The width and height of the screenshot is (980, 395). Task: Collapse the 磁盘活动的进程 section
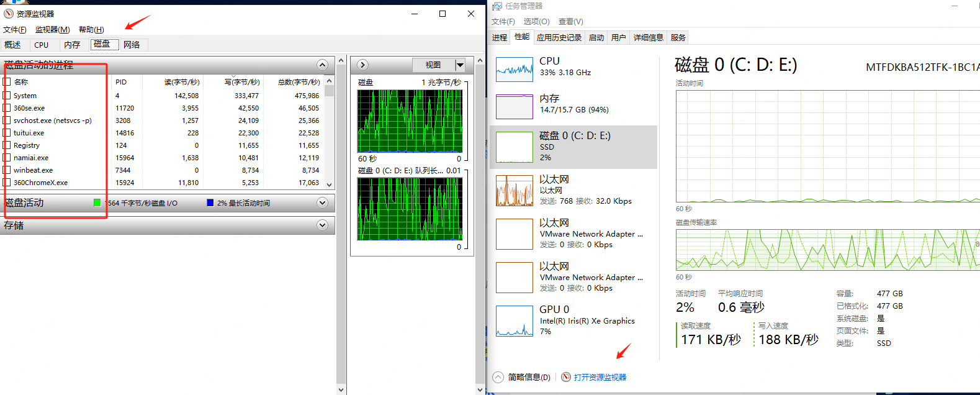(x=322, y=65)
